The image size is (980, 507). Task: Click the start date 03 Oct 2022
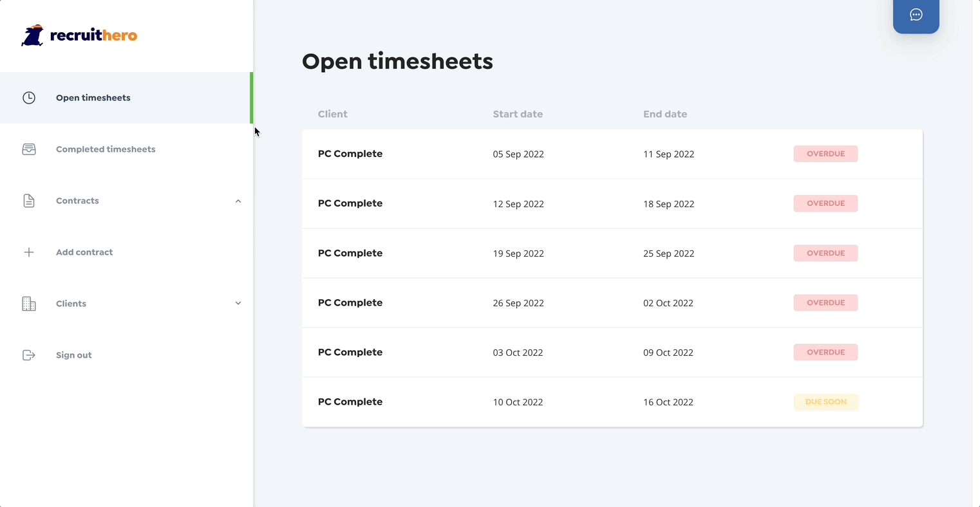click(x=518, y=353)
